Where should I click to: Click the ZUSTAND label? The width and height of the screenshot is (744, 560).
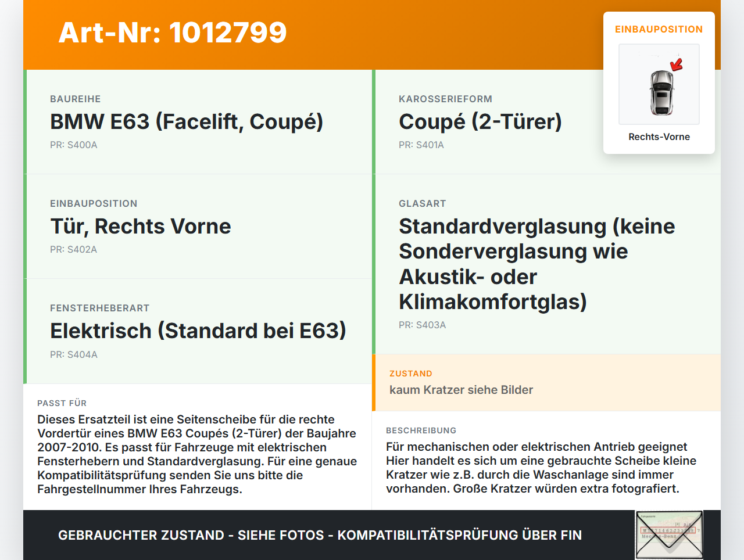411,374
